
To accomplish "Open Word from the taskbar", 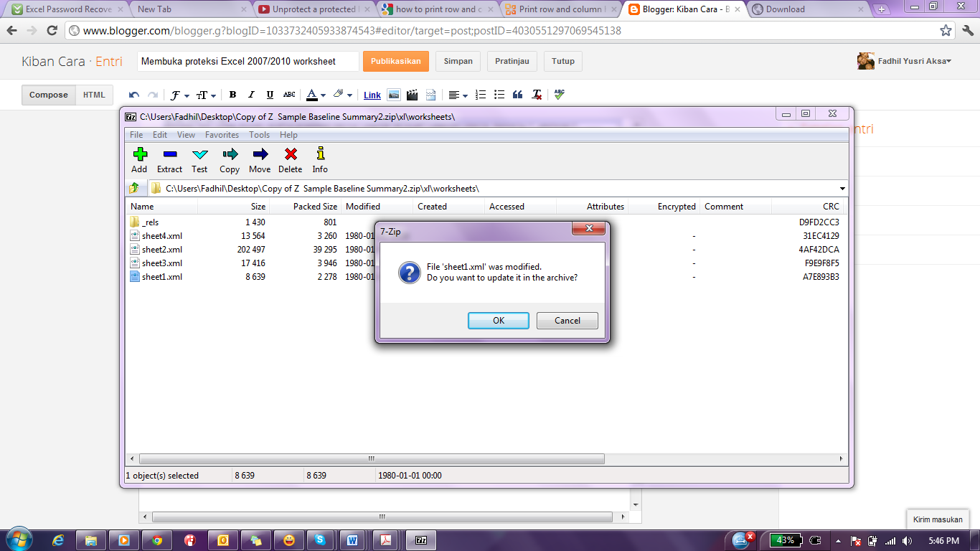I will pos(352,540).
